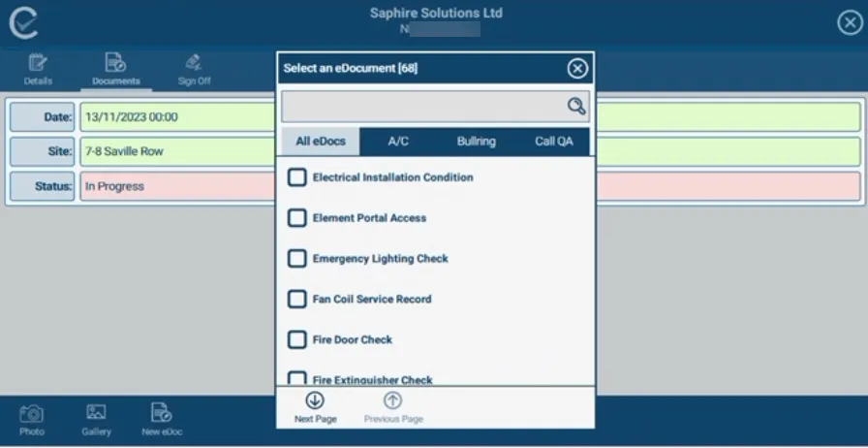Open the Details tab icon
Screen dimensions: 868x448
38,64
